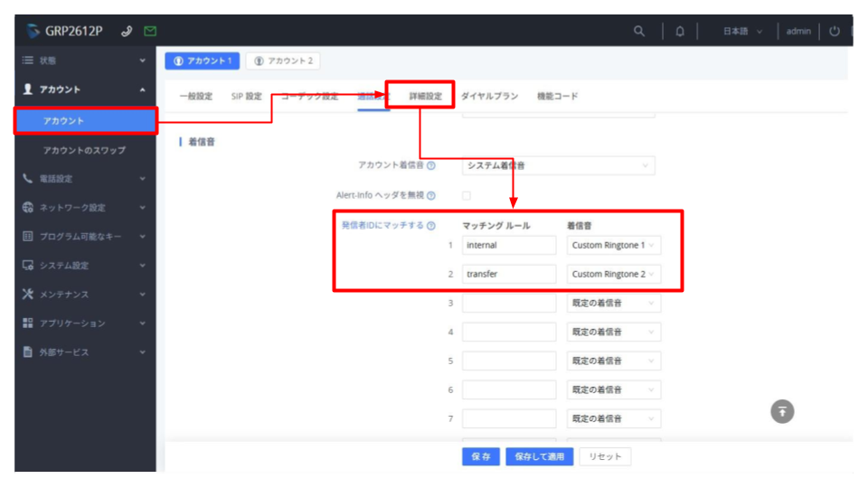This screenshot has width=868, height=488.
Task: Select the アカウント 2 tab
Action: pos(283,61)
